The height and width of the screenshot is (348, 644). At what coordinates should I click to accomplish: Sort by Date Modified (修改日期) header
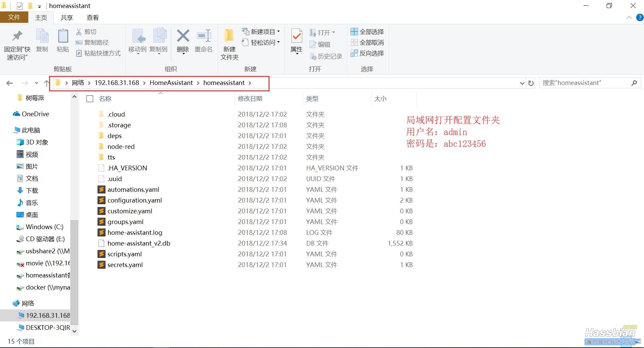pos(250,99)
